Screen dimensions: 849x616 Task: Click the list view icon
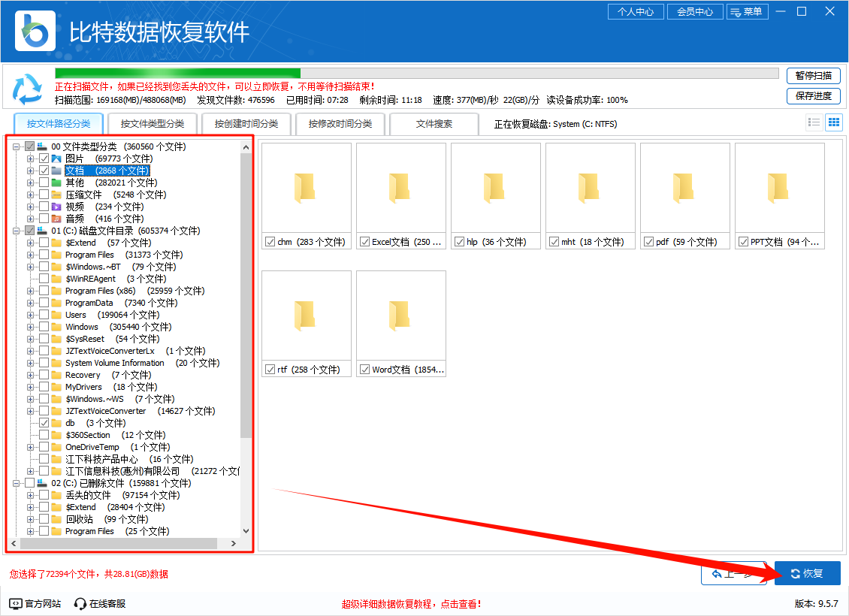point(814,122)
